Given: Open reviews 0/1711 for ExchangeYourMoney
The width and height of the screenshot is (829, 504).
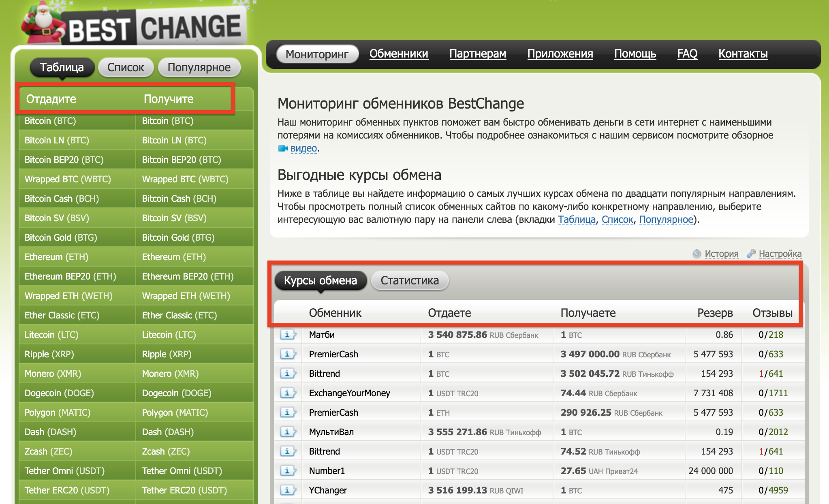Looking at the screenshot, I should pyautogui.click(x=773, y=393).
